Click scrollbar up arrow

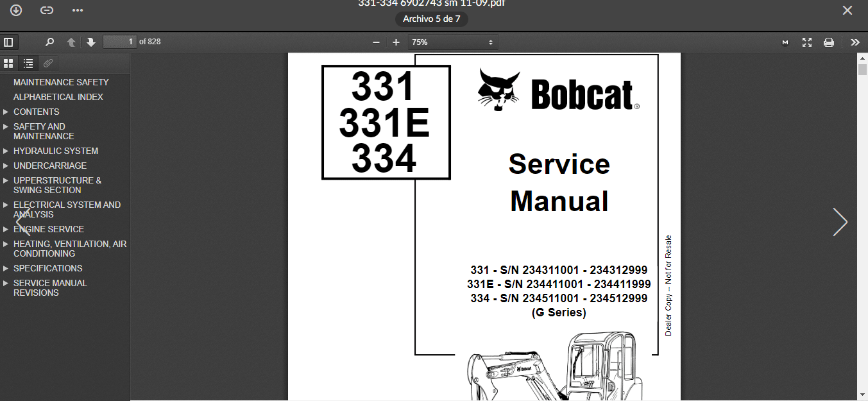[x=863, y=58]
